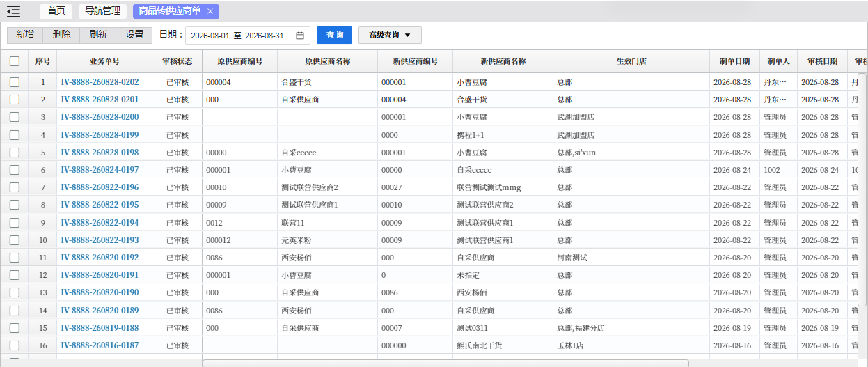Image resolution: width=868 pixels, height=367 pixels.
Task: Check the box for row 7
Action: (x=15, y=187)
